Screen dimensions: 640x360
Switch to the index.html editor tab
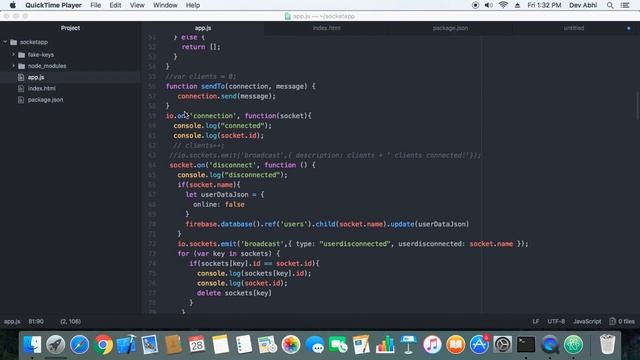327,28
